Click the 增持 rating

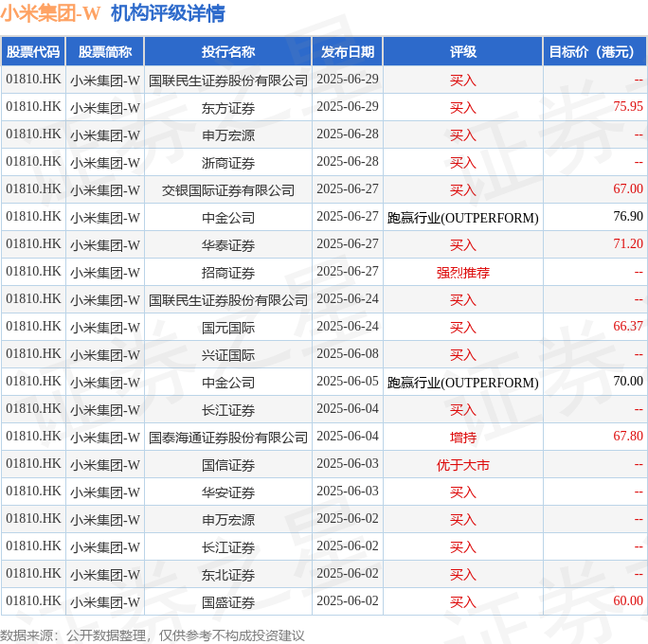pyautogui.click(x=463, y=438)
